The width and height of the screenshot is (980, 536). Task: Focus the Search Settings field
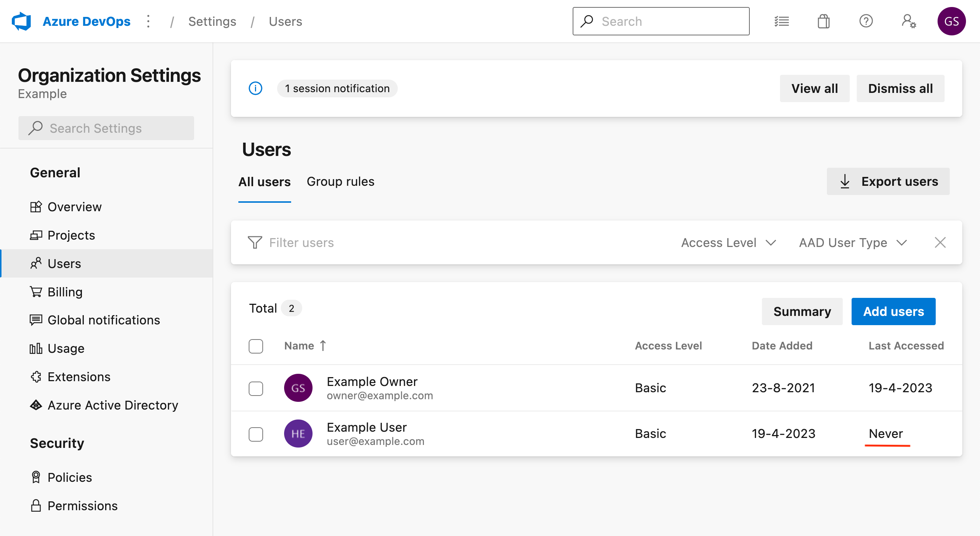[106, 128]
